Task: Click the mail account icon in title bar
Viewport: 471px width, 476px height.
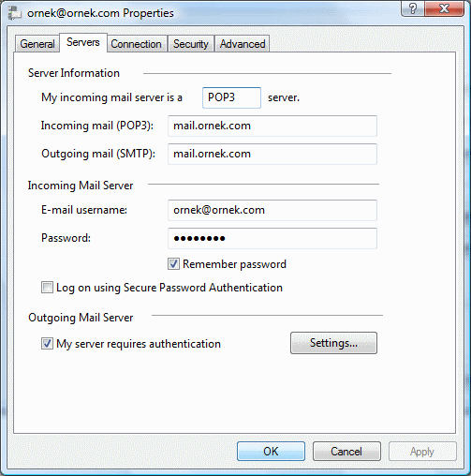Action: coord(14,13)
